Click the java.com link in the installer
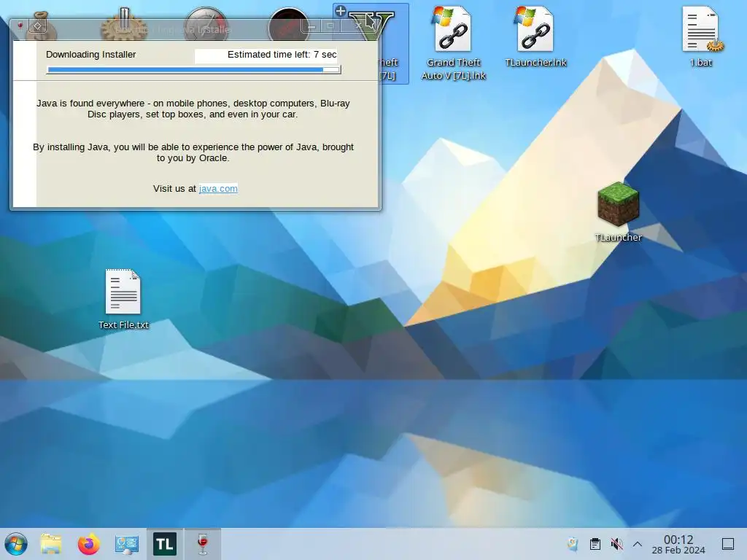 point(218,189)
